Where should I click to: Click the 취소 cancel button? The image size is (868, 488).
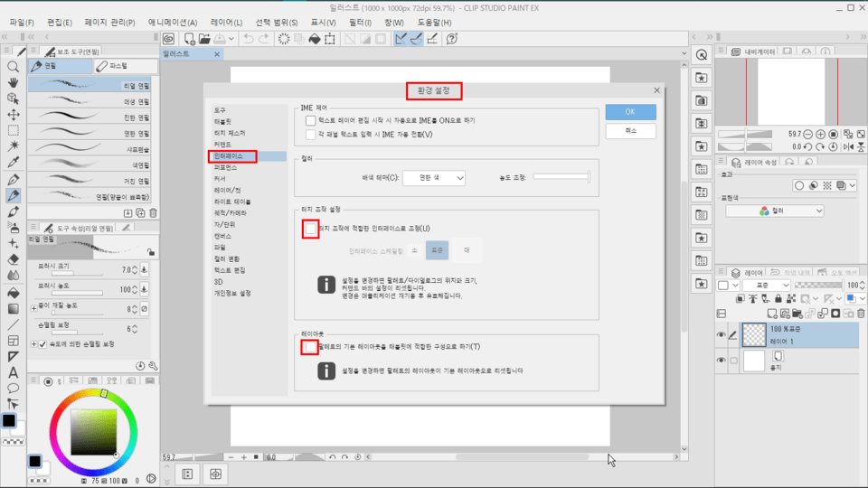pos(630,130)
